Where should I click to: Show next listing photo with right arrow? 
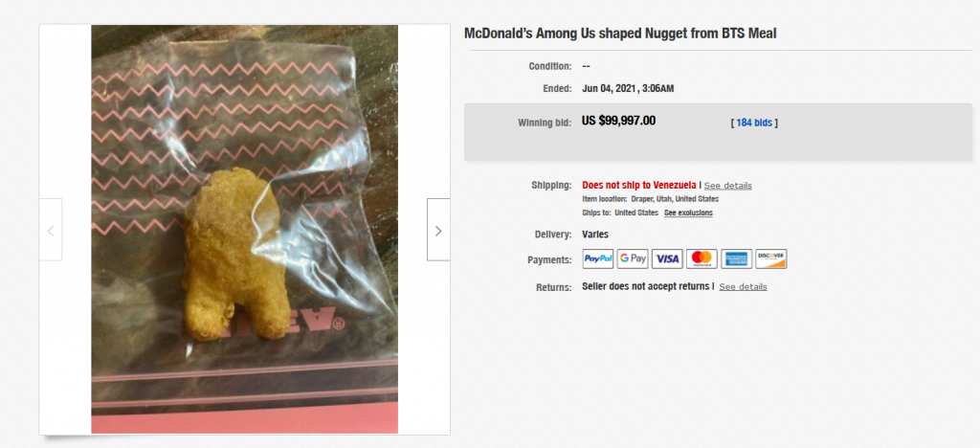(x=438, y=230)
